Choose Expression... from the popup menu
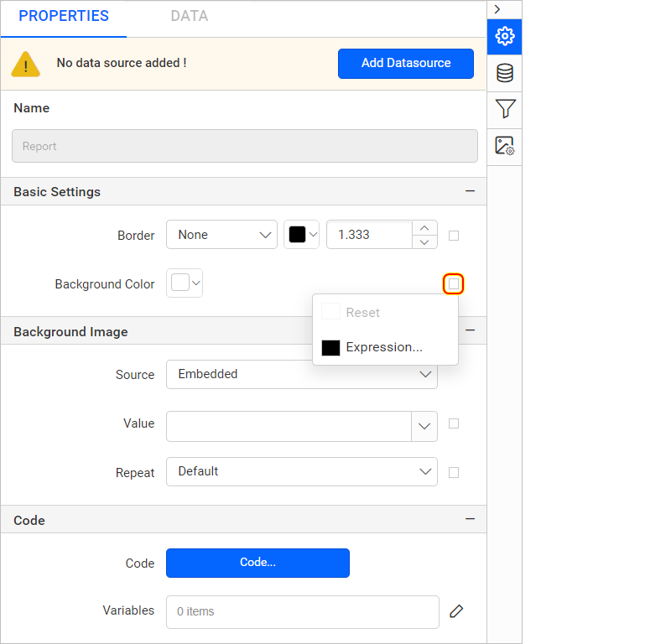Viewport: 645px width, 644px height. [x=386, y=347]
